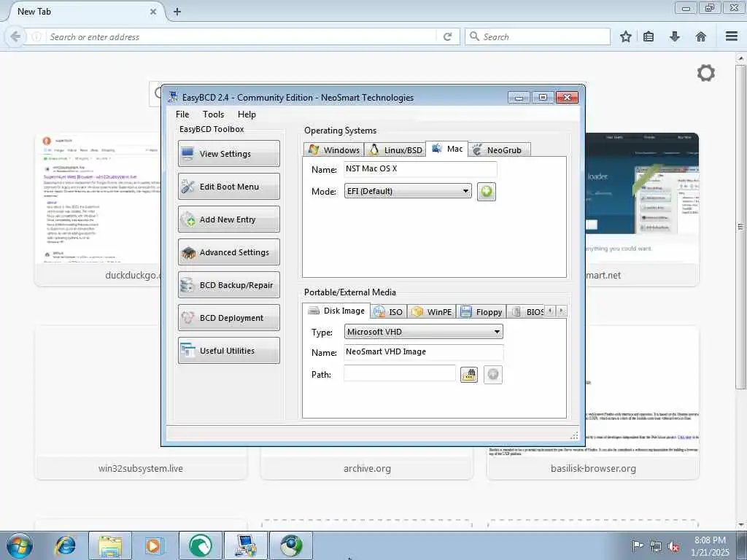Switch to the Windows operating system tab
This screenshot has height=560, width=747.
pyautogui.click(x=333, y=149)
